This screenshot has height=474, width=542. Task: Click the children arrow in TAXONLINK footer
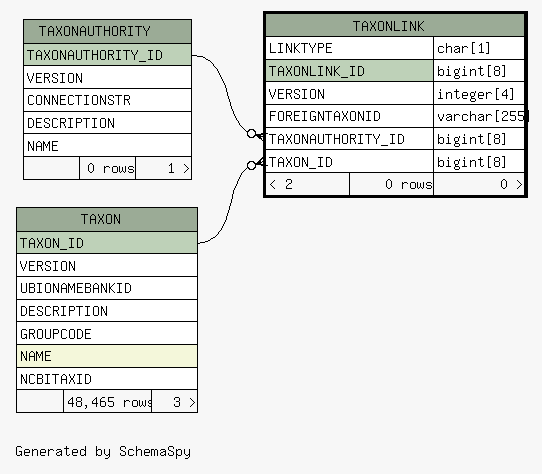tap(519, 184)
